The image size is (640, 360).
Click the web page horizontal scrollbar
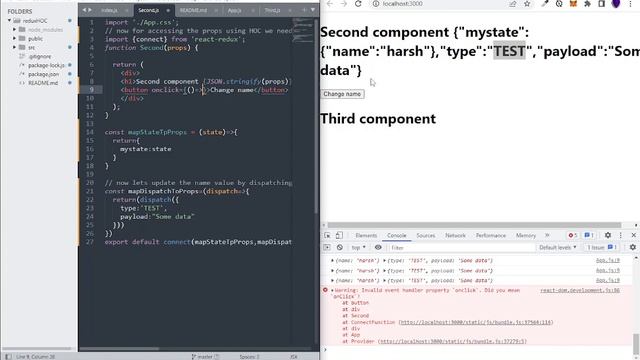[474, 225]
